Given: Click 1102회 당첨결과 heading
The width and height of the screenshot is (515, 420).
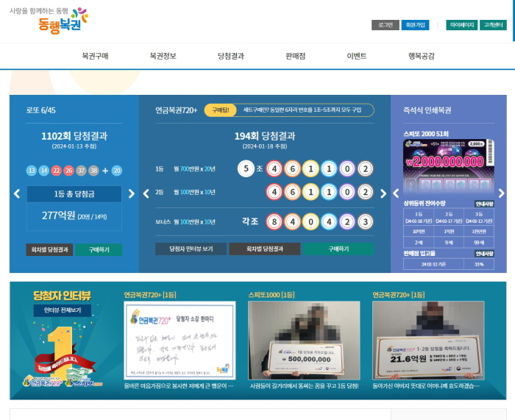Looking at the screenshot, I should [74, 136].
